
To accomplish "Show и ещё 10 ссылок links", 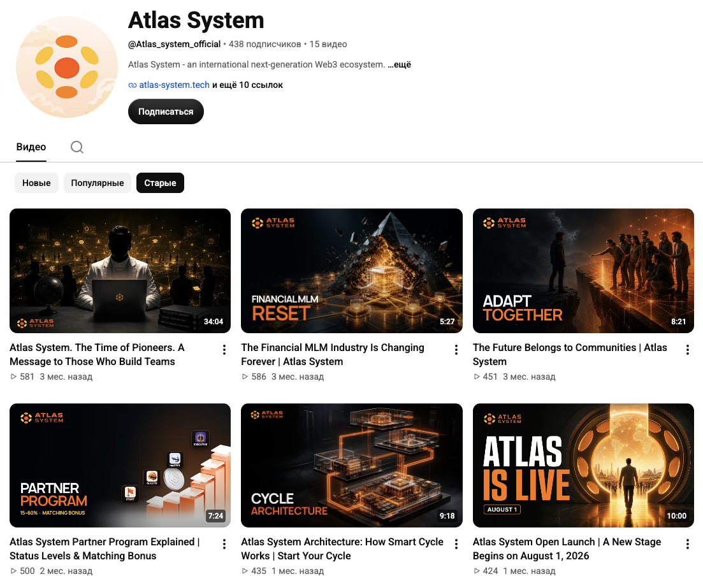I will pyautogui.click(x=247, y=85).
